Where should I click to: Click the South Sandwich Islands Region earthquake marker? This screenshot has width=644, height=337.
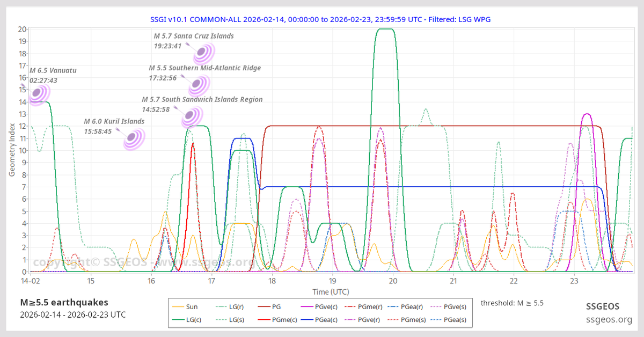click(x=191, y=116)
